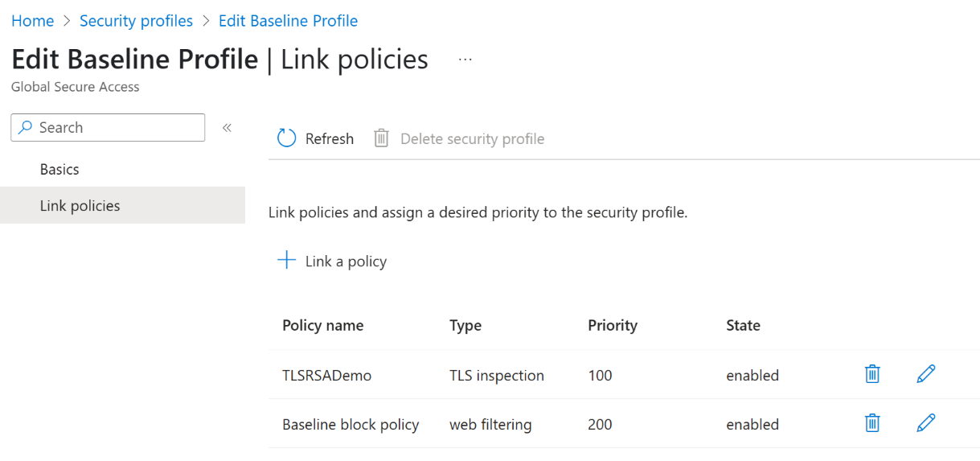Sort by Policy name column header

322,325
